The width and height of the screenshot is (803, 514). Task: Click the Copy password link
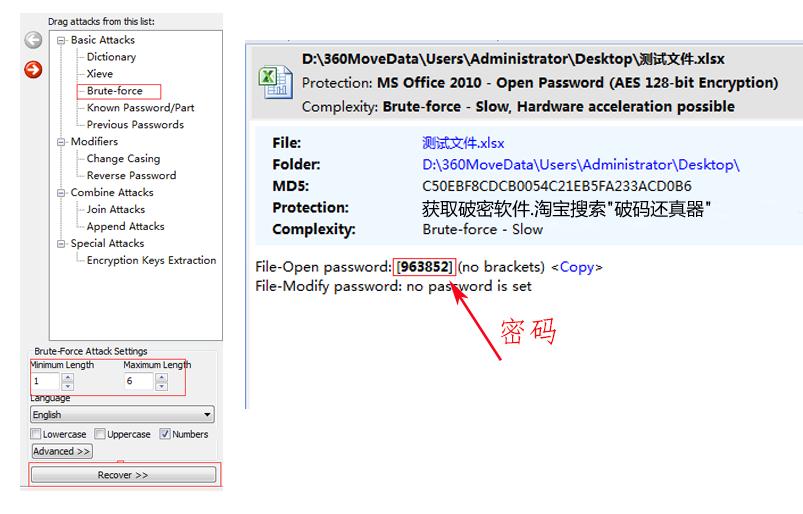point(577,267)
